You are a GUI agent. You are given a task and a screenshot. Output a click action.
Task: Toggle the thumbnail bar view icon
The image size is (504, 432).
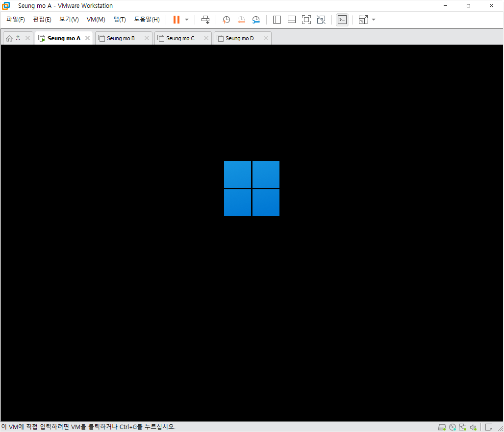point(292,20)
